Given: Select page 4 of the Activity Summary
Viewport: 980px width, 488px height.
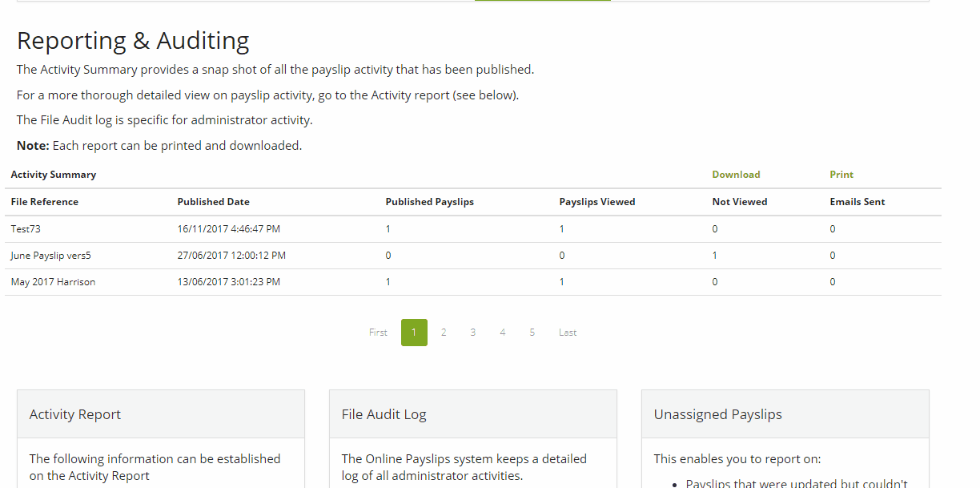Looking at the screenshot, I should tap(502, 332).
